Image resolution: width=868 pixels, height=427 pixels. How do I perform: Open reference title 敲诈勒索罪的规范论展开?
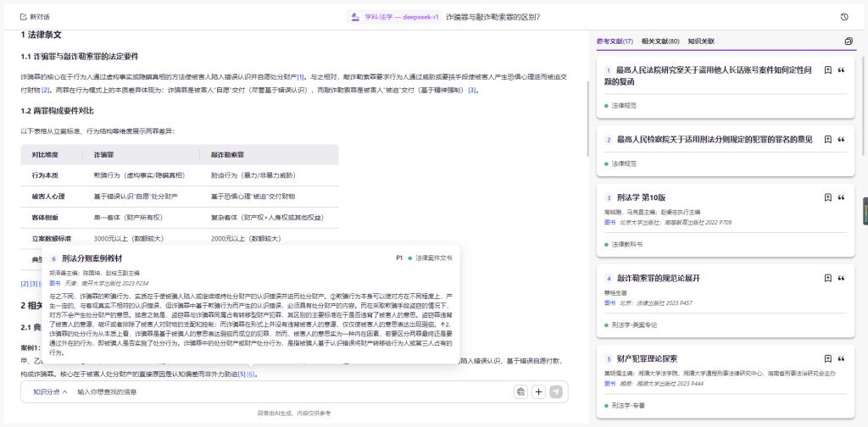[658, 278]
